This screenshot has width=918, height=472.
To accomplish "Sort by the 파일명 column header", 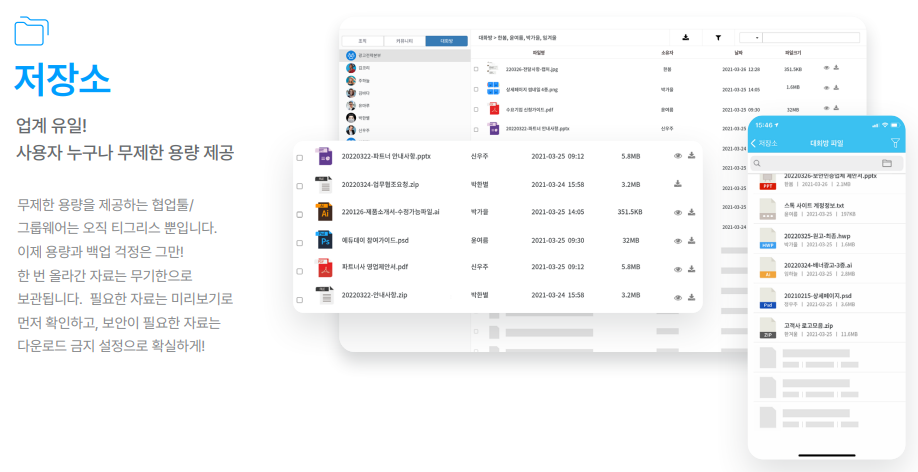I will coord(539,53).
